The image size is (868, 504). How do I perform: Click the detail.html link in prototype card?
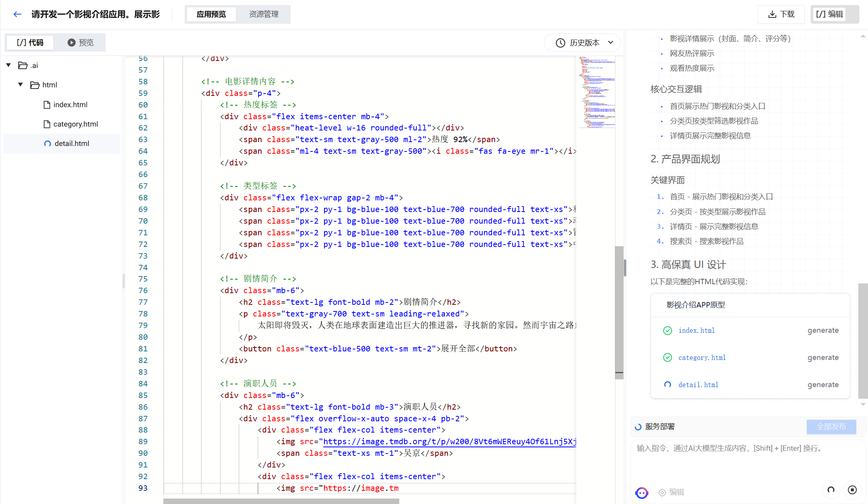coord(698,385)
